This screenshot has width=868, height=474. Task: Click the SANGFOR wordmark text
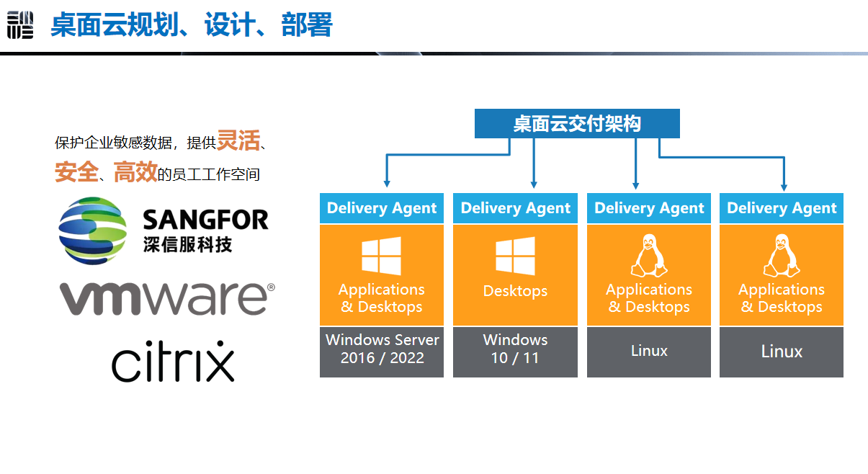coord(205,220)
